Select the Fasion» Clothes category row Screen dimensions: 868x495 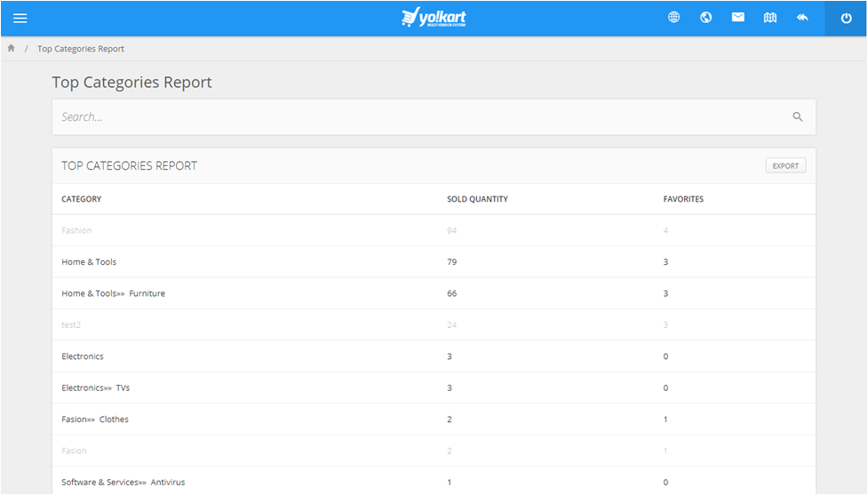(95, 419)
